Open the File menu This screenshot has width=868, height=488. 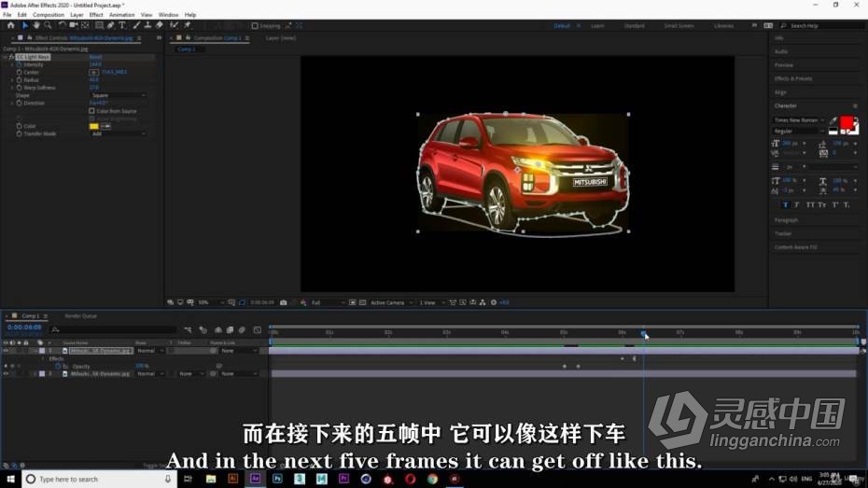(7, 15)
